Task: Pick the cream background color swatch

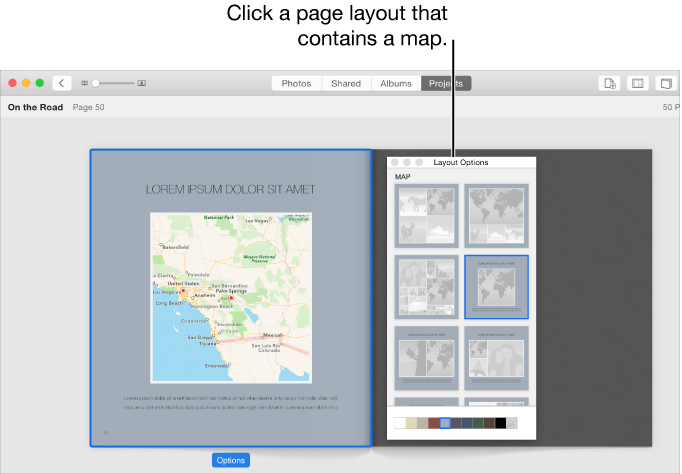Action: click(411, 423)
